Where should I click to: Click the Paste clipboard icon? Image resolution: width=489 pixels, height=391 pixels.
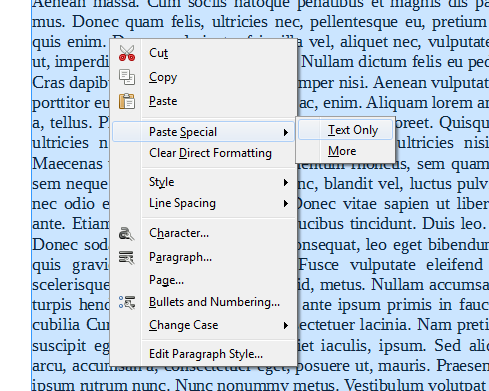(127, 101)
